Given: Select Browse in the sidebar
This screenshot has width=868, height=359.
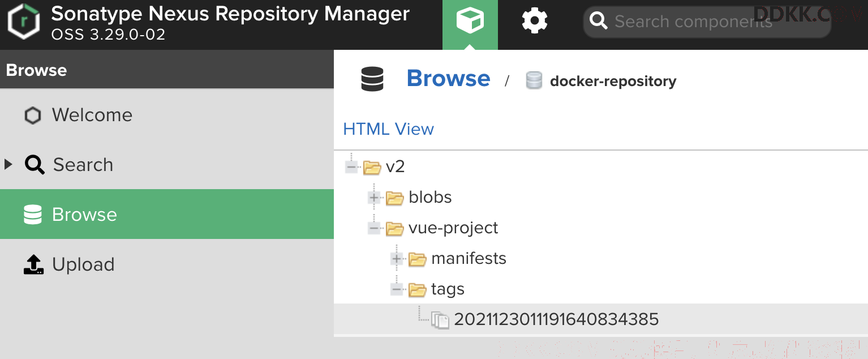Looking at the screenshot, I should click(167, 214).
